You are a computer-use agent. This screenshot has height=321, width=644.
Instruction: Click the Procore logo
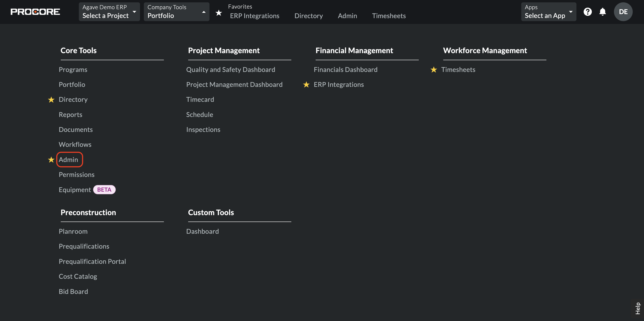(35, 12)
